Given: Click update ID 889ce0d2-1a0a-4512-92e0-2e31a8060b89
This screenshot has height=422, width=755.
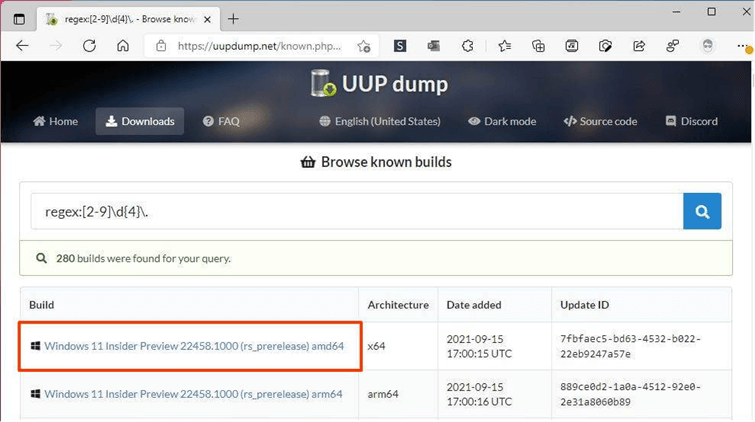Looking at the screenshot, I should 630,394.
